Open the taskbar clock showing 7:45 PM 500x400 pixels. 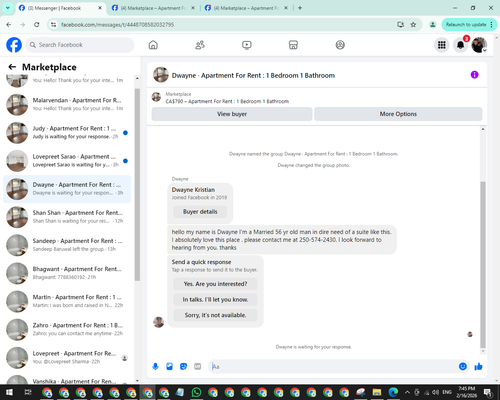[x=467, y=392]
